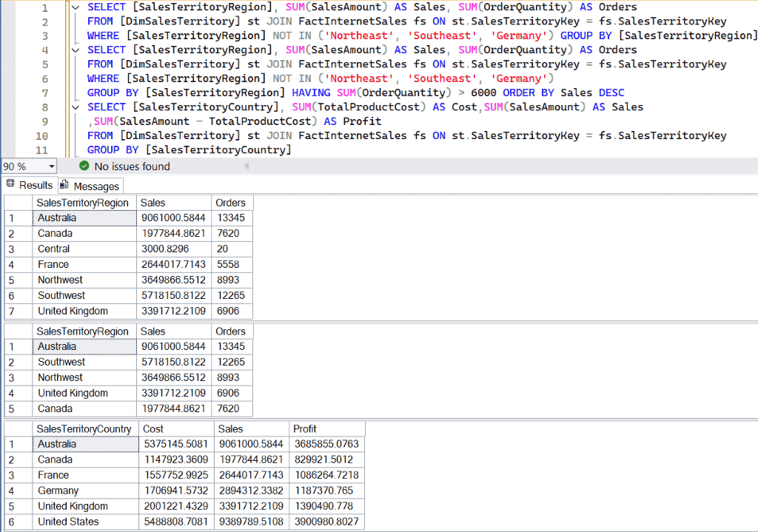Click inside the 90% zoom text field

[22, 166]
